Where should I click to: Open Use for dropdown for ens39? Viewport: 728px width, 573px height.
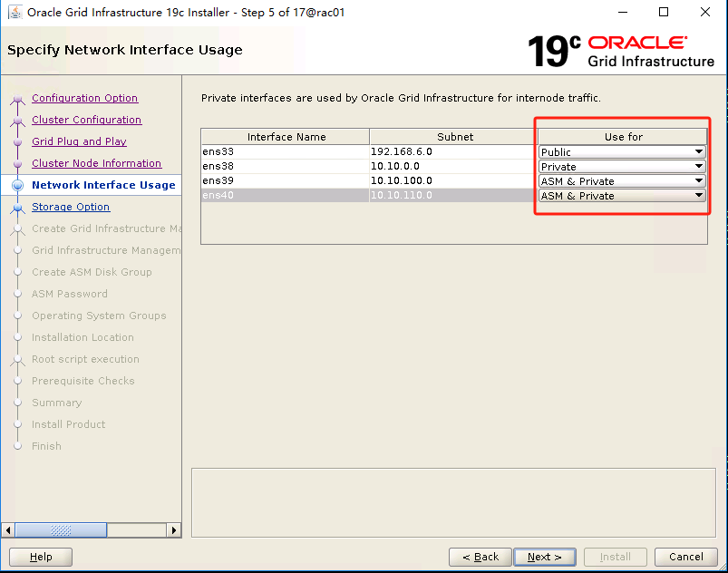(x=622, y=180)
